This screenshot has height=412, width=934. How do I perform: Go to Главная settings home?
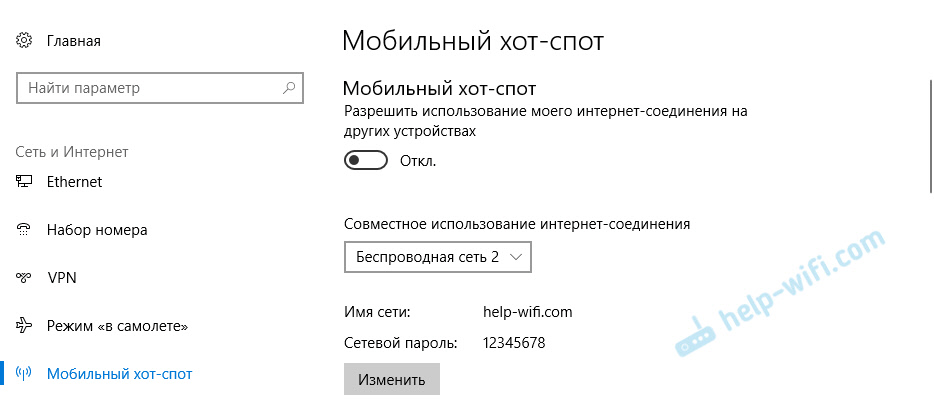pyautogui.click(x=73, y=41)
